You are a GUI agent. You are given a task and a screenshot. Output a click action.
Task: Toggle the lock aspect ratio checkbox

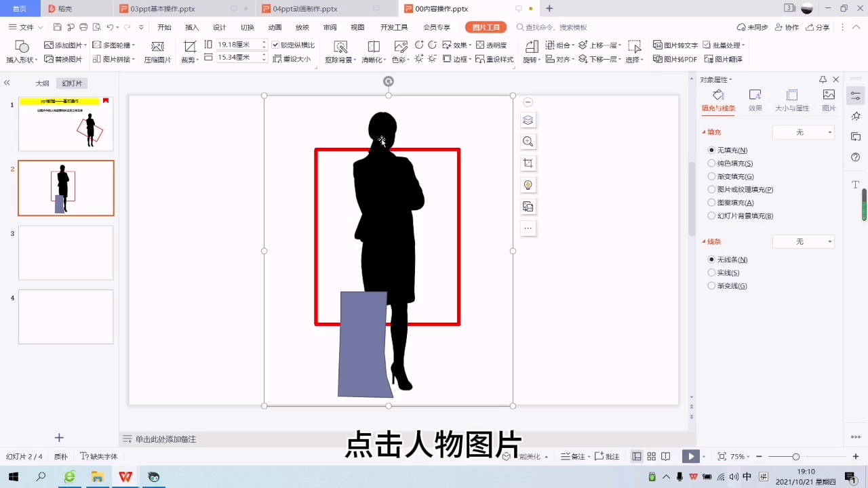pyautogui.click(x=275, y=45)
